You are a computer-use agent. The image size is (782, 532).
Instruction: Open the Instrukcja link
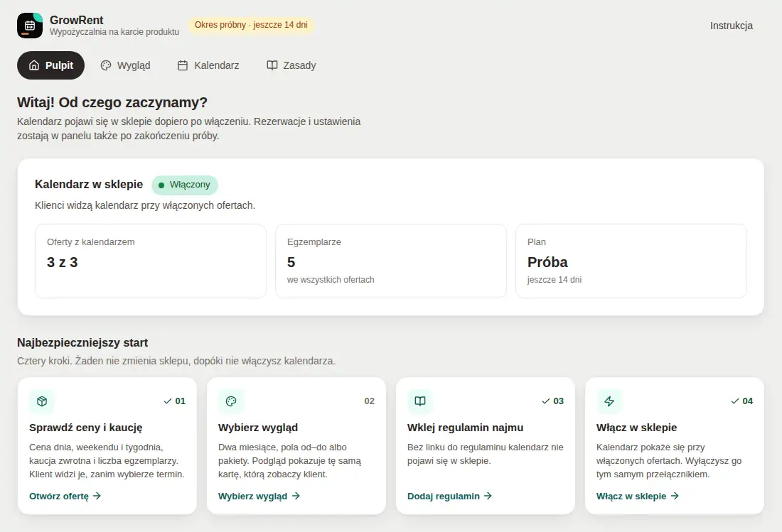[x=731, y=26]
